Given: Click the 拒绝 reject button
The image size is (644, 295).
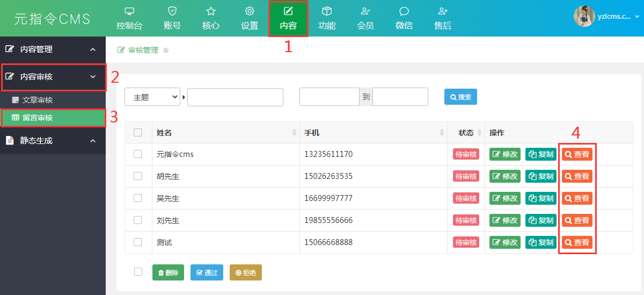Looking at the screenshot, I should [x=246, y=272].
